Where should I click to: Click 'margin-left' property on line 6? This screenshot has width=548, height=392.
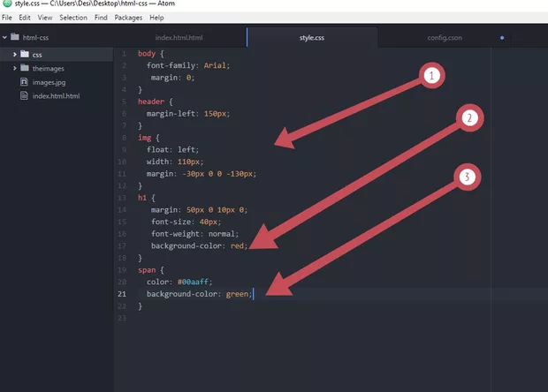pyautogui.click(x=171, y=113)
